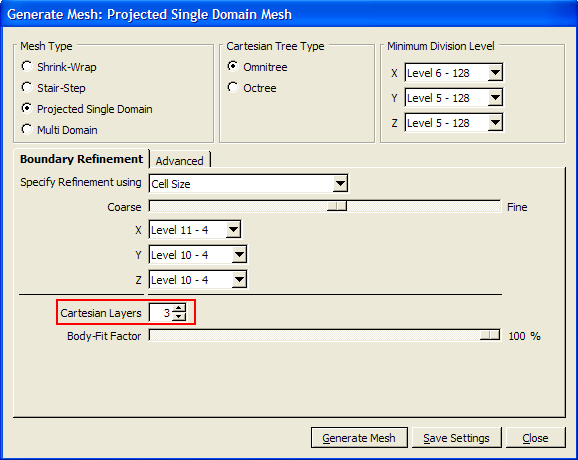This screenshot has width=578, height=460.
Task: Decrease Cartesian Layers with down arrow
Action: pos(179,316)
